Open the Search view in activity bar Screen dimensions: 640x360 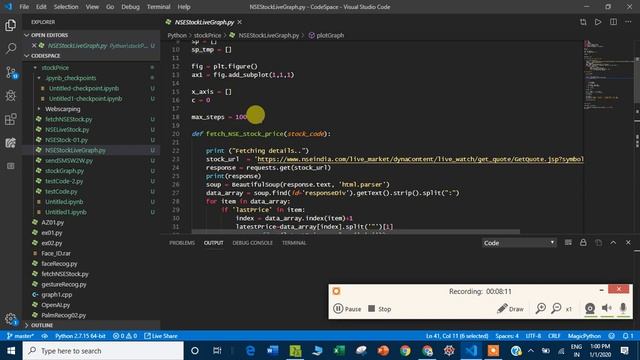[11, 49]
